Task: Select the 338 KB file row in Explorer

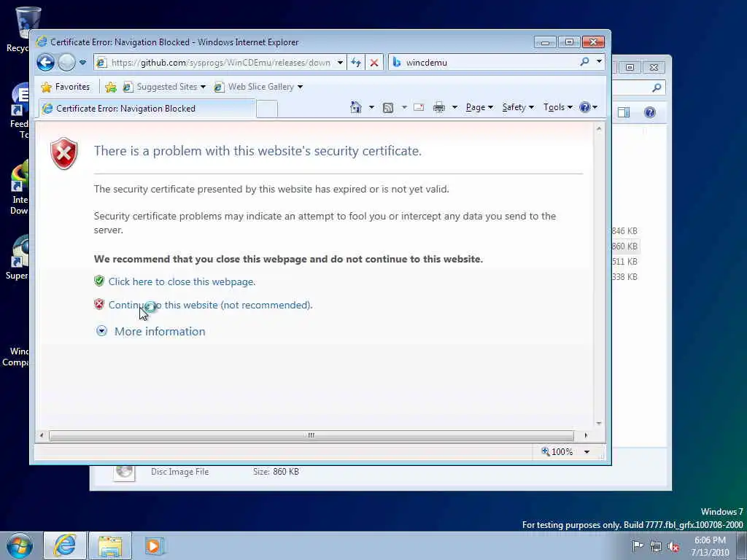Action: coord(625,276)
